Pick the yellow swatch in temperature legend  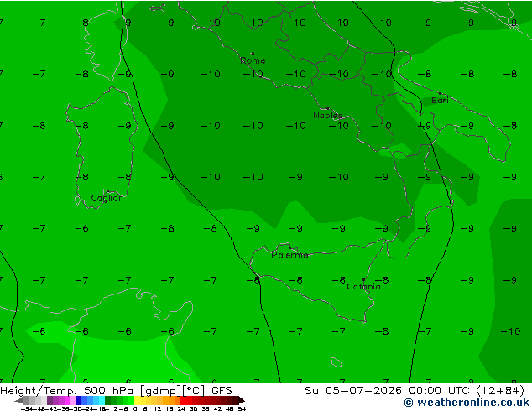[x=138, y=400]
